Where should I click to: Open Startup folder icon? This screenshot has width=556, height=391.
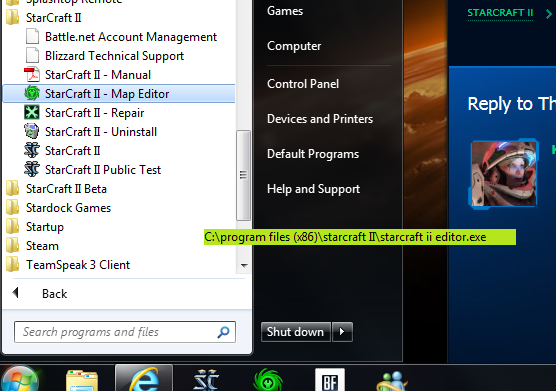pyautogui.click(x=13, y=227)
